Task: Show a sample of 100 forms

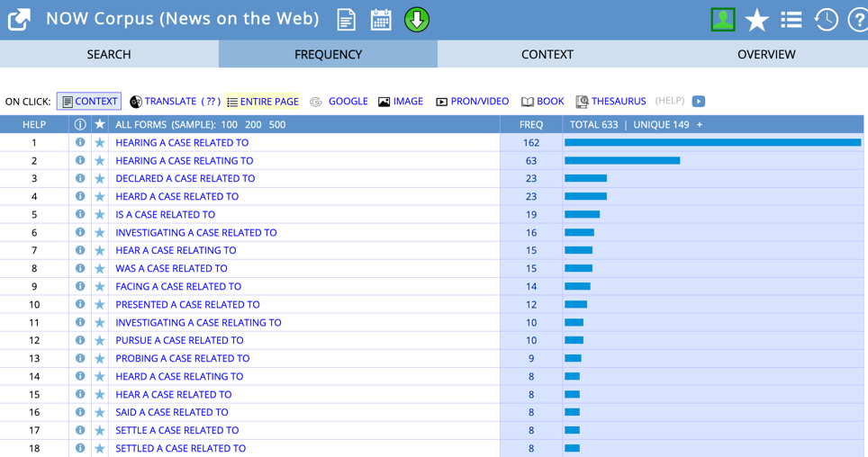Action: coord(230,124)
